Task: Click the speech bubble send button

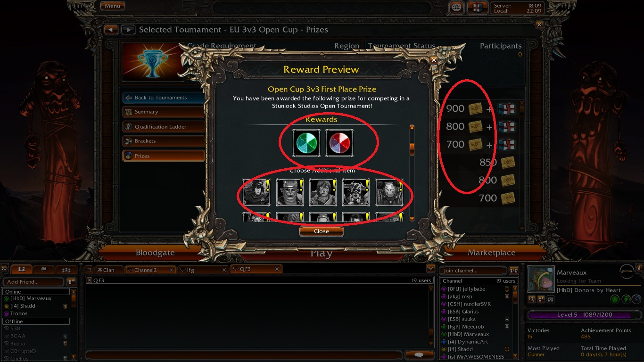Action: tap(418, 355)
